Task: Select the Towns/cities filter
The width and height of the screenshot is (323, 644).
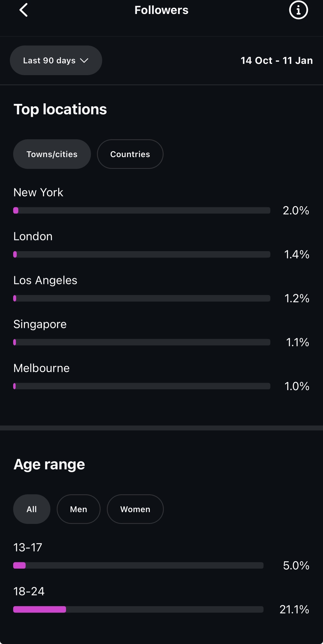Action: click(x=52, y=154)
